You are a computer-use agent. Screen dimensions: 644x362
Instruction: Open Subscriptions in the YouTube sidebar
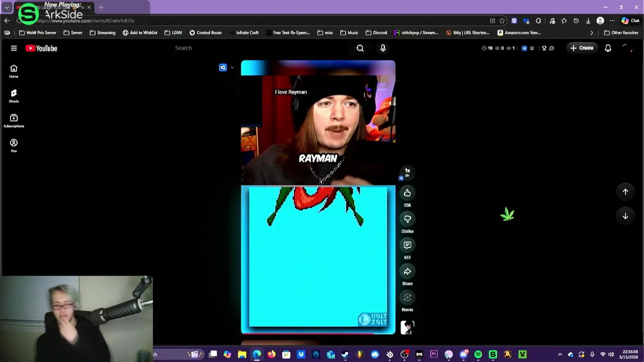click(x=14, y=121)
